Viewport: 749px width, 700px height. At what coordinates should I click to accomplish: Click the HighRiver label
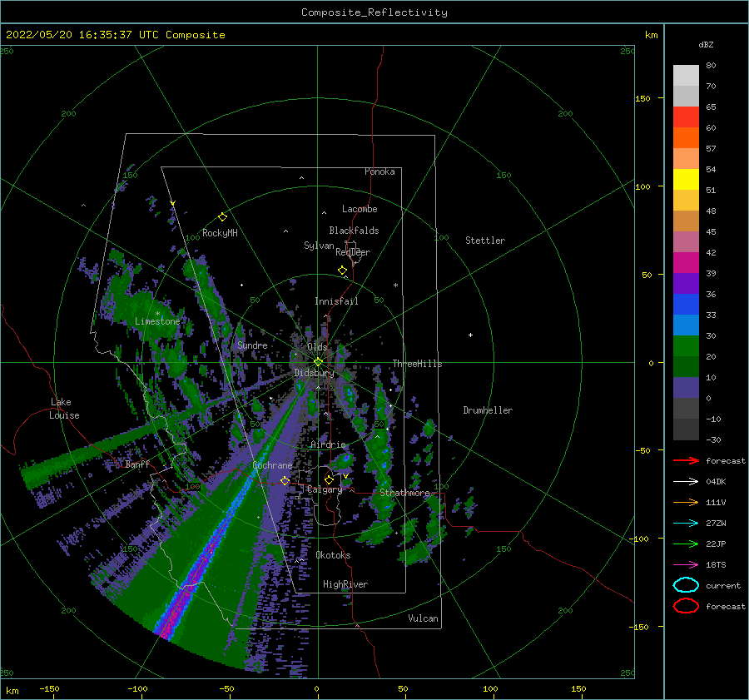(345, 584)
